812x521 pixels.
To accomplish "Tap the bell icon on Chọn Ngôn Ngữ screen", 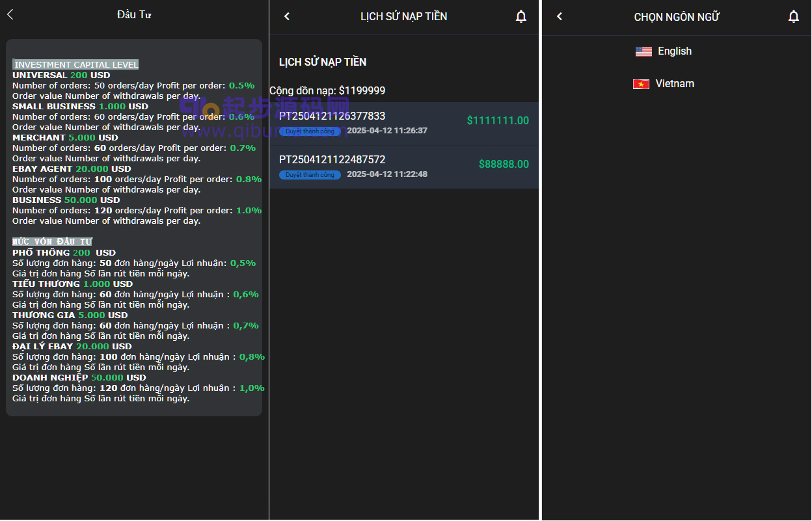I will pyautogui.click(x=793, y=16).
